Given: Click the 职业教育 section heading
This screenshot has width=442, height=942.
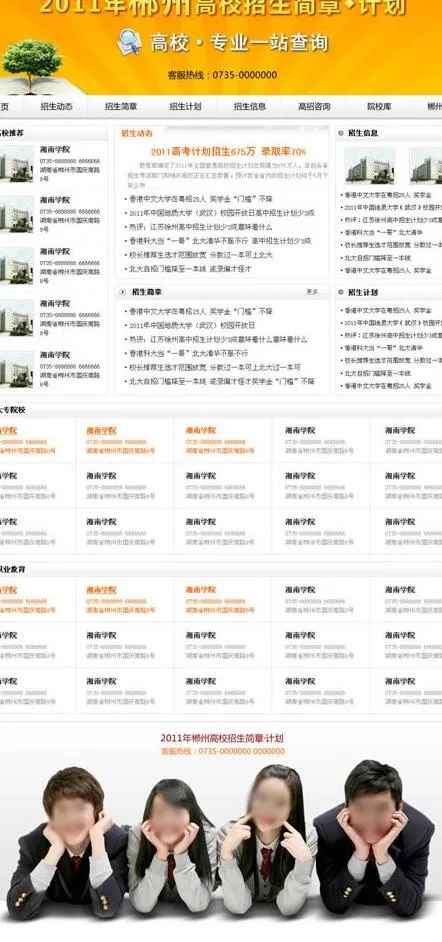Looking at the screenshot, I should click(13, 570).
